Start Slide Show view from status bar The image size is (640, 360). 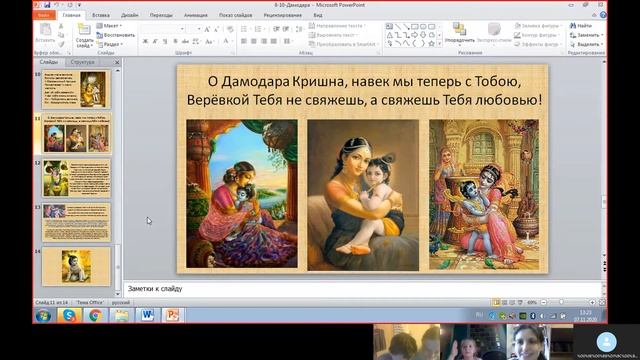coord(520,302)
